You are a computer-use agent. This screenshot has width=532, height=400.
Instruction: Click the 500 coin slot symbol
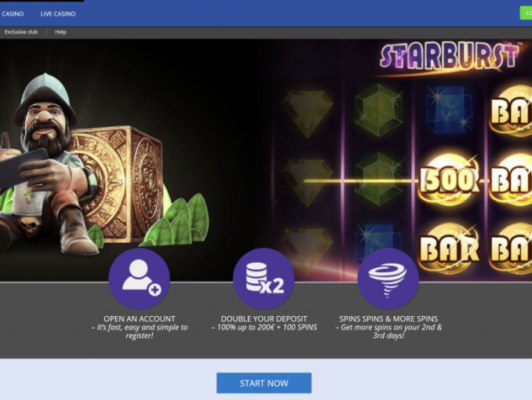pyautogui.click(x=449, y=180)
